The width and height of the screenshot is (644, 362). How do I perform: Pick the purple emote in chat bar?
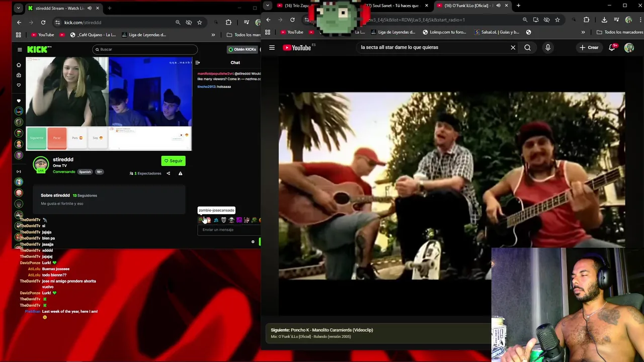click(x=239, y=220)
